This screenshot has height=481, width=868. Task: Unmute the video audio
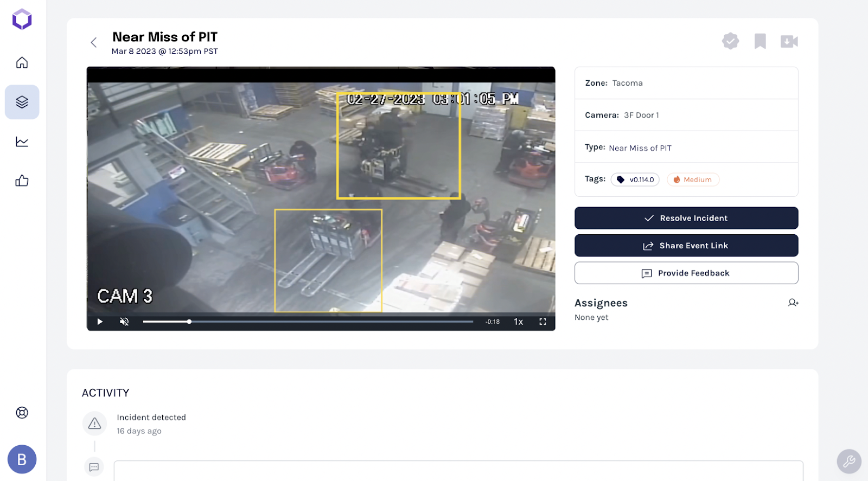[124, 322]
